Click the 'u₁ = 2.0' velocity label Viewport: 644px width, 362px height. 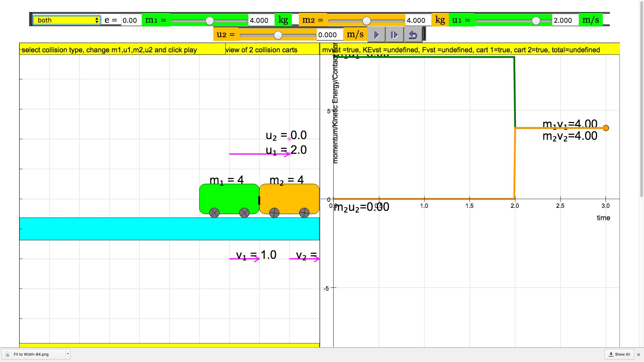[x=286, y=150]
